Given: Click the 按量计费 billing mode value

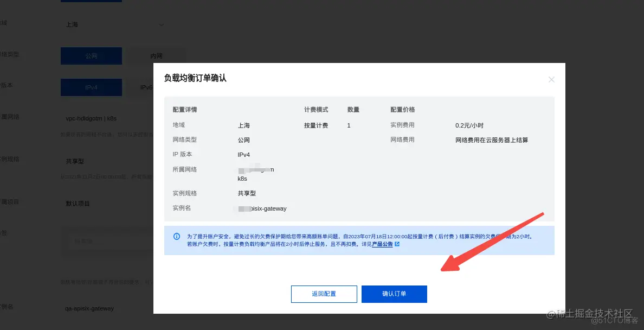Looking at the screenshot, I should click(x=316, y=125).
